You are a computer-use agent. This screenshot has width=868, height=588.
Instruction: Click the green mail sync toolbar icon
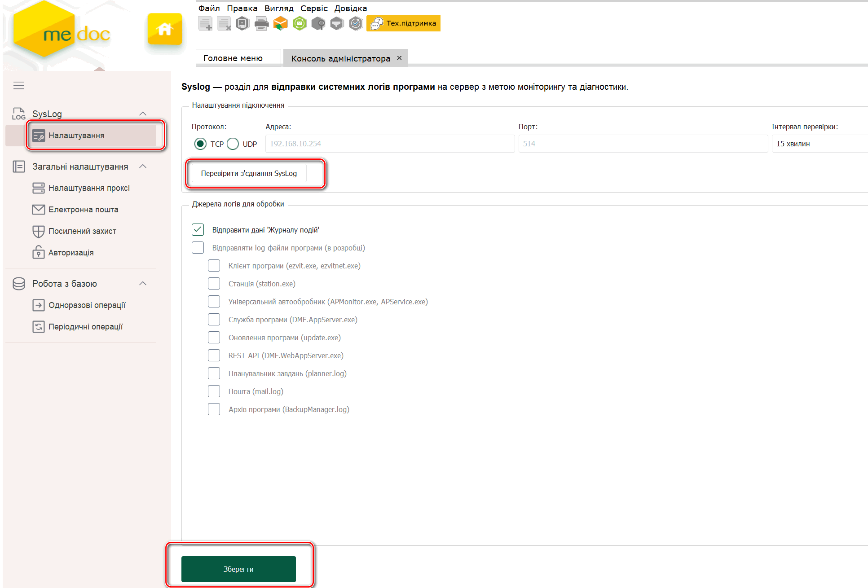pos(300,23)
